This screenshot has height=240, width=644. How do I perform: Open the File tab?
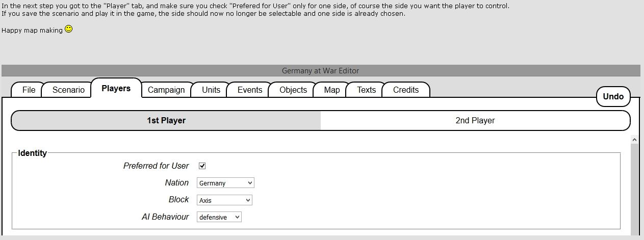[29, 90]
